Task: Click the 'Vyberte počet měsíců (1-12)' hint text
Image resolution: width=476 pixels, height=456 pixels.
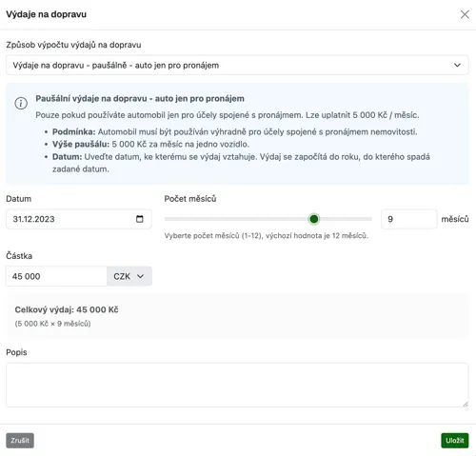Action: [x=267, y=236]
